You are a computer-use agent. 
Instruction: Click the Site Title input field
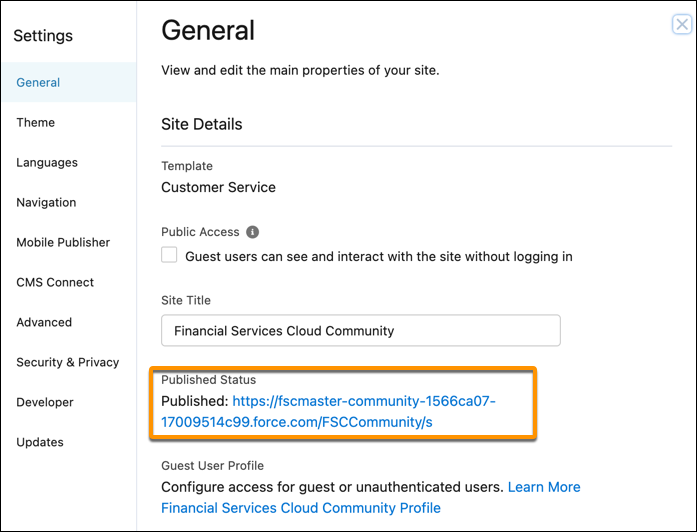[361, 330]
